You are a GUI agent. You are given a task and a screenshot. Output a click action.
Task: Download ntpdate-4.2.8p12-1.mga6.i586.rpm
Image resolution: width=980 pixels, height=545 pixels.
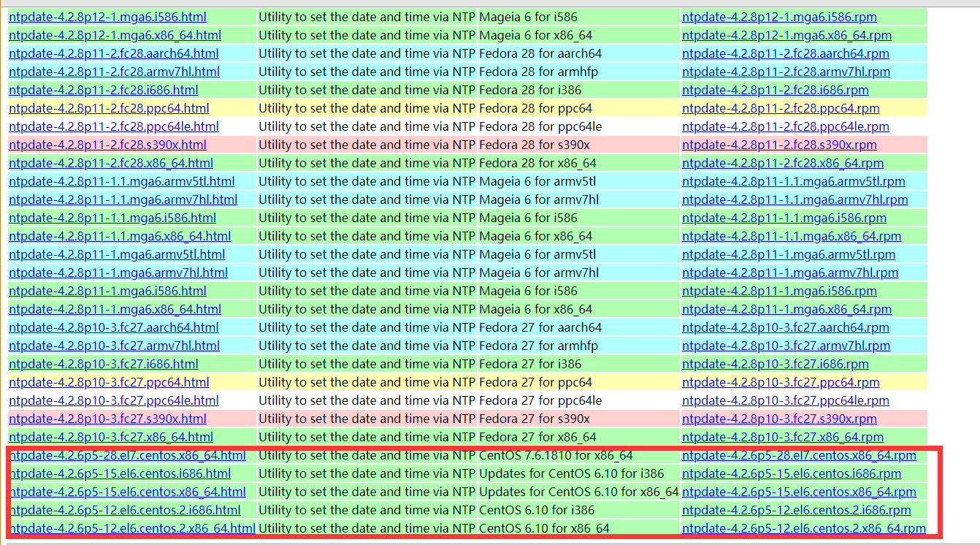click(779, 17)
